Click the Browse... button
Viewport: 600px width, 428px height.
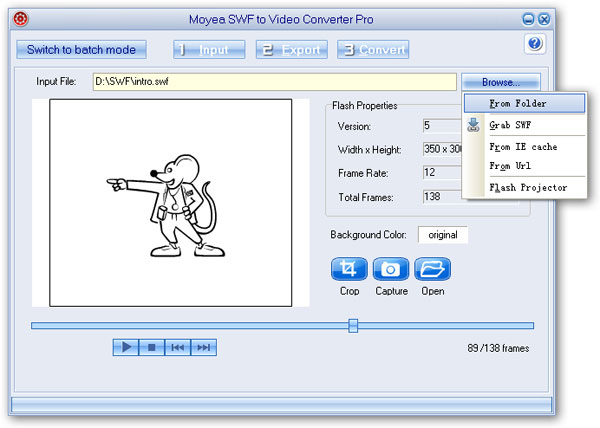pyautogui.click(x=501, y=82)
